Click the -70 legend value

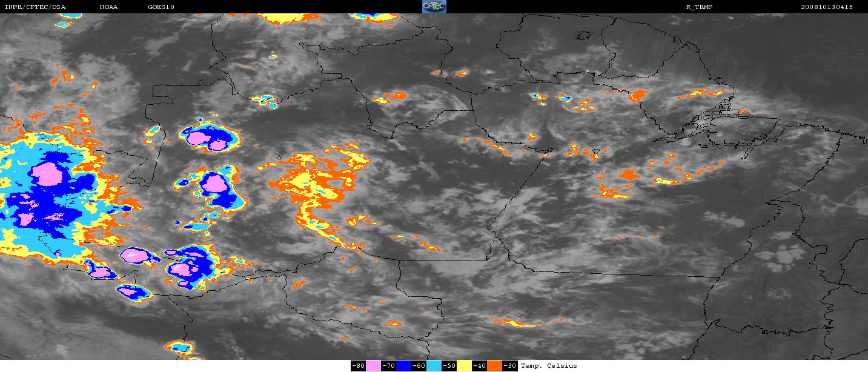coord(388,366)
